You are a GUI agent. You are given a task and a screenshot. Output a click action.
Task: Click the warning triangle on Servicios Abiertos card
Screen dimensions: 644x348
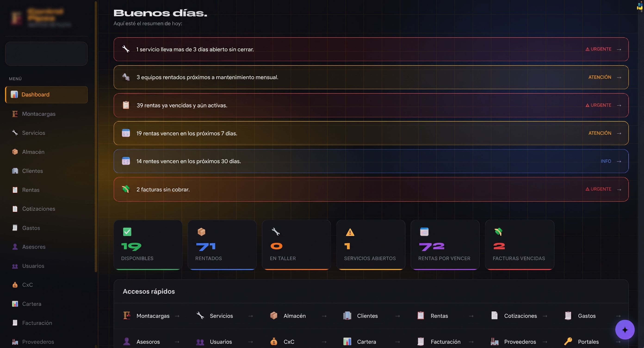coord(350,232)
